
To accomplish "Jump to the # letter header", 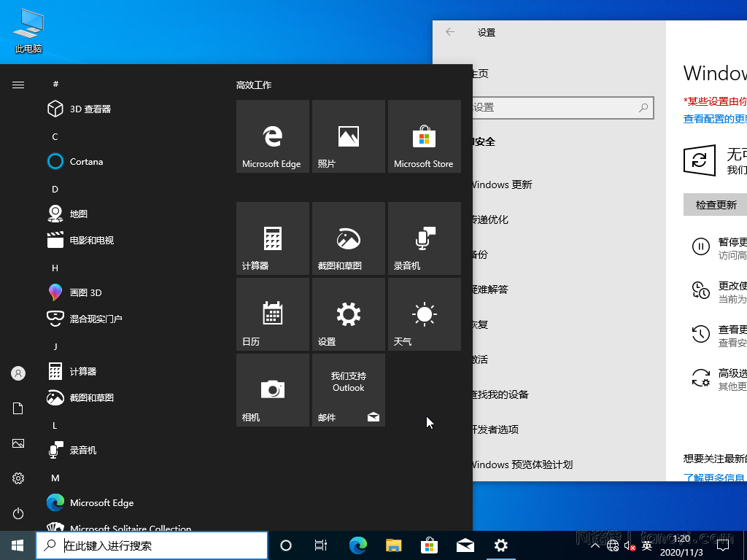I will point(55,84).
